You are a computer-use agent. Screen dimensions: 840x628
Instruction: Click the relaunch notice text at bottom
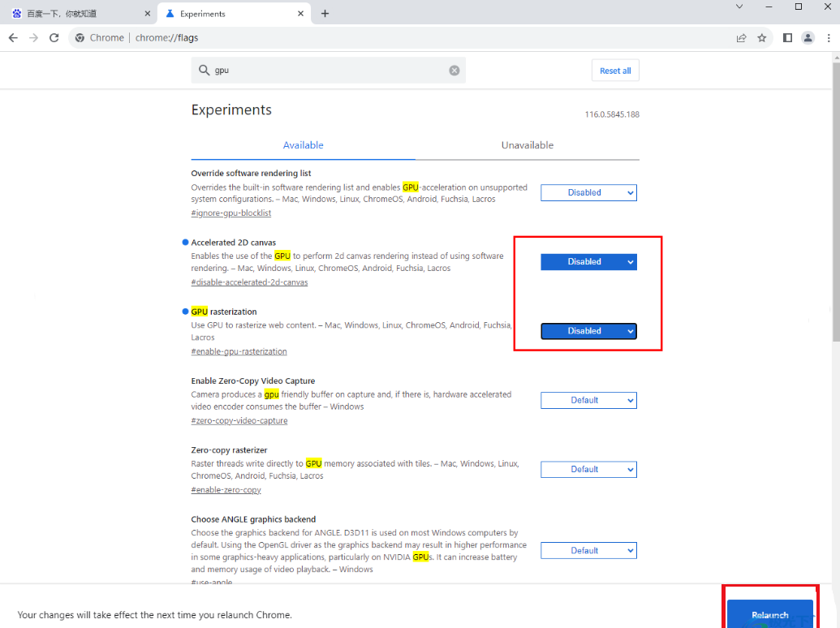tap(155, 615)
